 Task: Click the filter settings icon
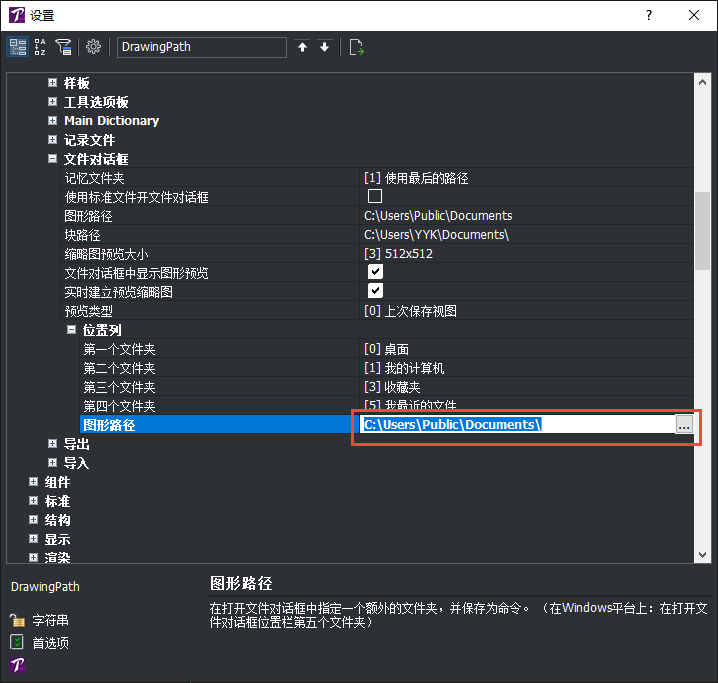[x=63, y=47]
